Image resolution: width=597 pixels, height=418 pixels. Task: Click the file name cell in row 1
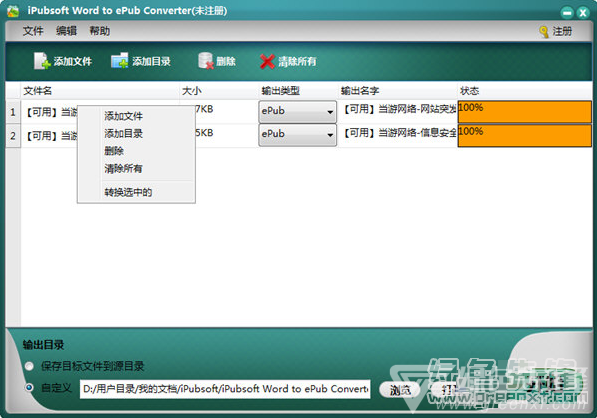(49, 112)
